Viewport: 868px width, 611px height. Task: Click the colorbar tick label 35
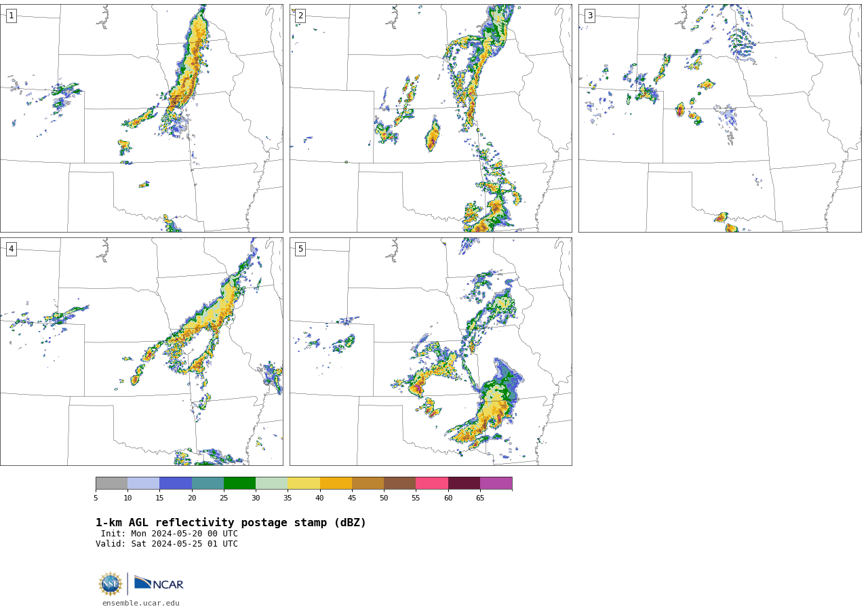tap(288, 498)
